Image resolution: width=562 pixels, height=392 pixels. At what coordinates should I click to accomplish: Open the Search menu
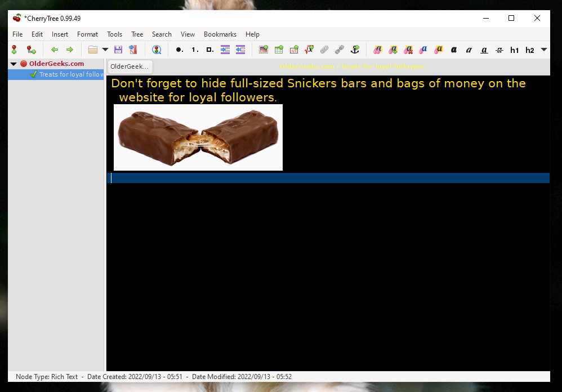coord(162,34)
